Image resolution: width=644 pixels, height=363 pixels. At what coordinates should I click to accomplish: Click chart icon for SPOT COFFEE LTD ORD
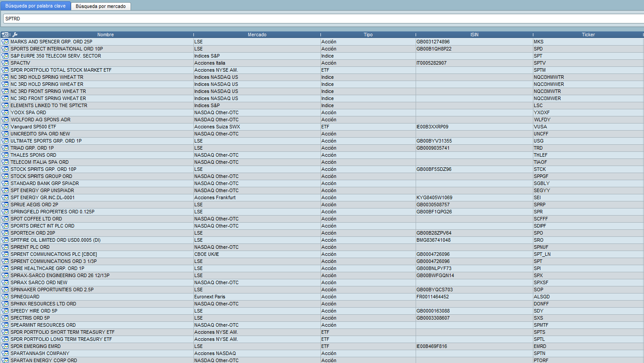tap(5, 219)
